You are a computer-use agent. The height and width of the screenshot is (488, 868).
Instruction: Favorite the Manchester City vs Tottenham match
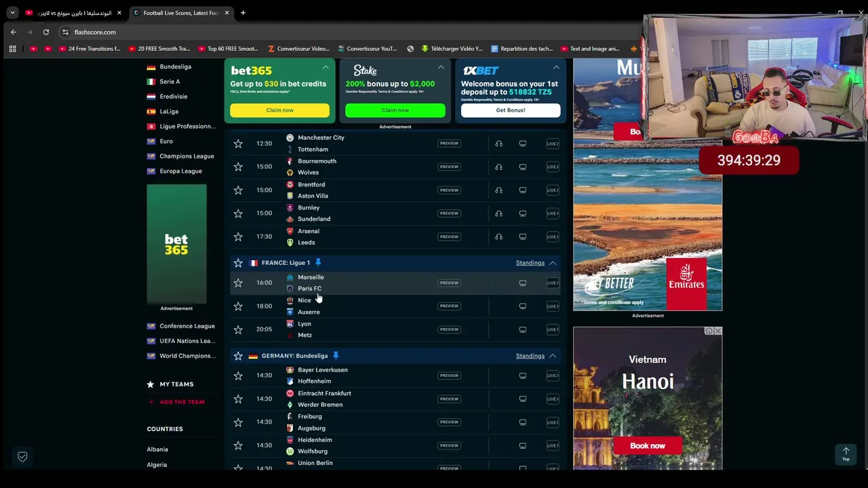tap(238, 144)
